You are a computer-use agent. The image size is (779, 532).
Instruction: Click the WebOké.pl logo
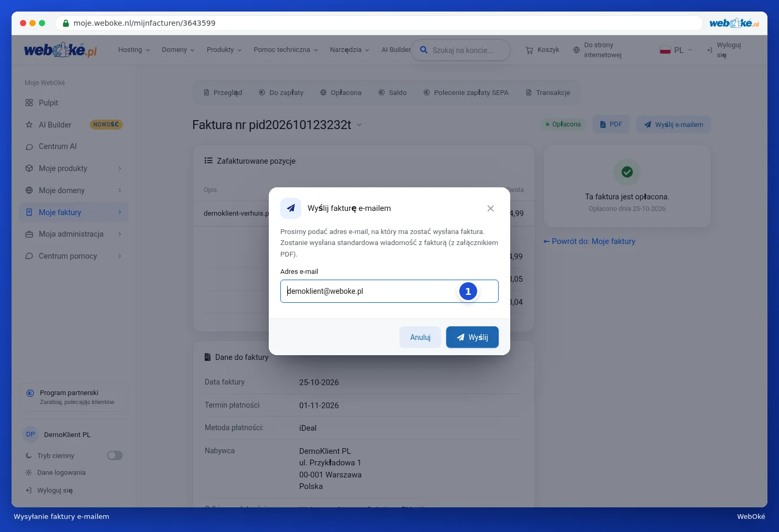tap(60, 50)
